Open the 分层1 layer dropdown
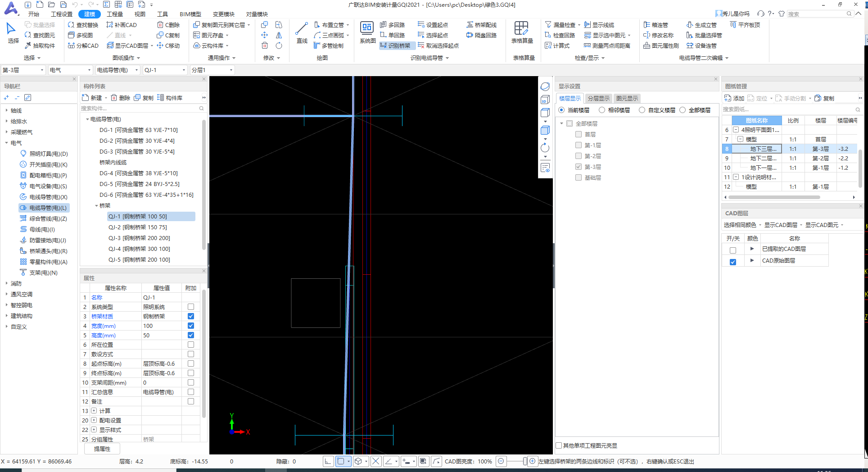Viewport: 868px width, 472px height. click(212, 70)
